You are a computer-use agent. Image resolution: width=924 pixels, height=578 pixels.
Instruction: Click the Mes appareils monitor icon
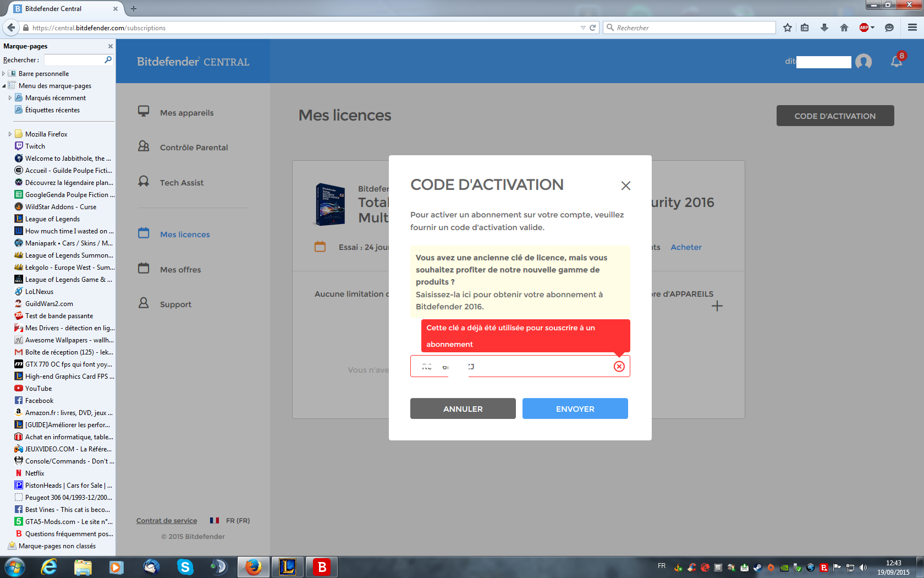(x=144, y=111)
